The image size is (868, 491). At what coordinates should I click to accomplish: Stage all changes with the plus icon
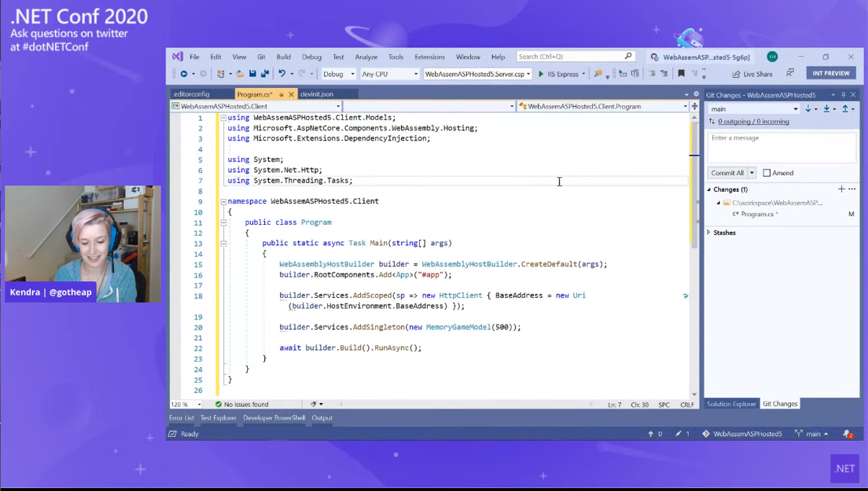pos(841,189)
